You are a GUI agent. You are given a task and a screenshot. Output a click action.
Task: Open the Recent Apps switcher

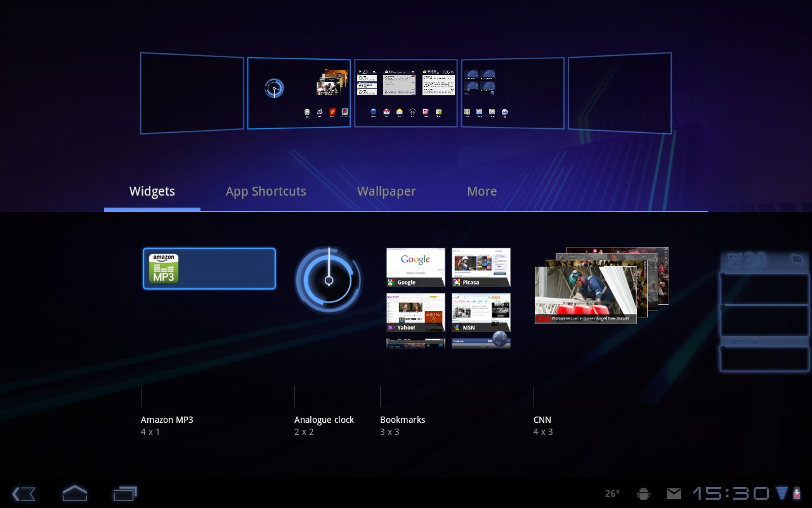point(125,493)
